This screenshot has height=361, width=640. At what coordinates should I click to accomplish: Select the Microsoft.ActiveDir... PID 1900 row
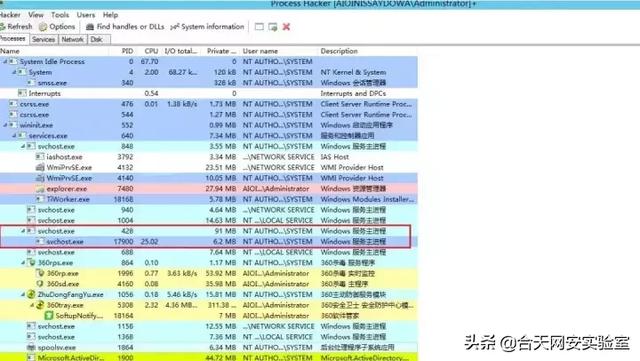pos(209,357)
